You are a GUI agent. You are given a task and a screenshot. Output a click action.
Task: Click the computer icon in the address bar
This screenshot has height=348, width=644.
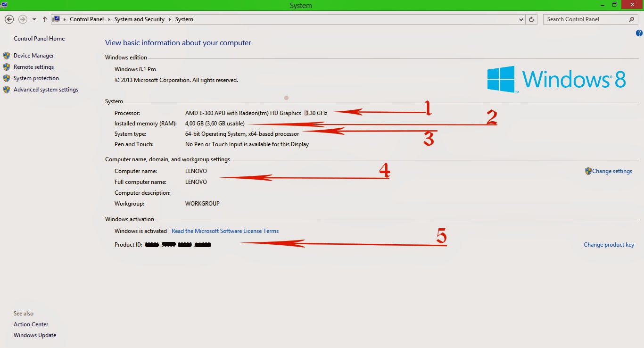[x=56, y=19]
